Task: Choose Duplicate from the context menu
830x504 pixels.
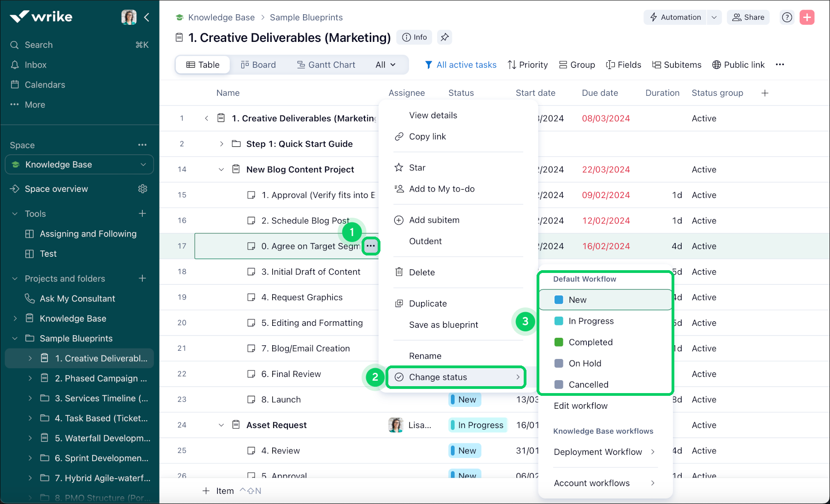Action: click(x=427, y=304)
